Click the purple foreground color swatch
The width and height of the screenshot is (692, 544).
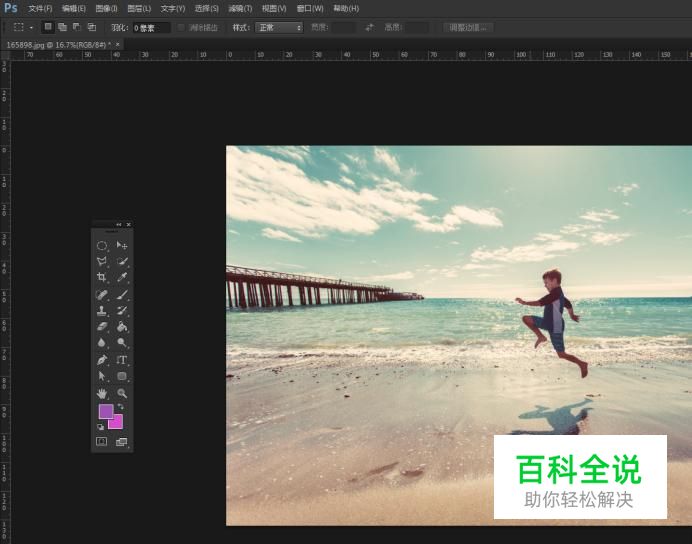coord(105,411)
